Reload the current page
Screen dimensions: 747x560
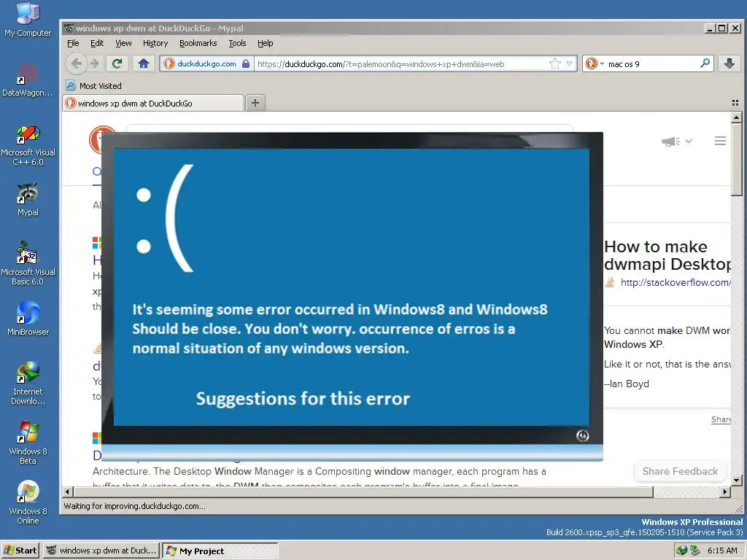(x=117, y=63)
